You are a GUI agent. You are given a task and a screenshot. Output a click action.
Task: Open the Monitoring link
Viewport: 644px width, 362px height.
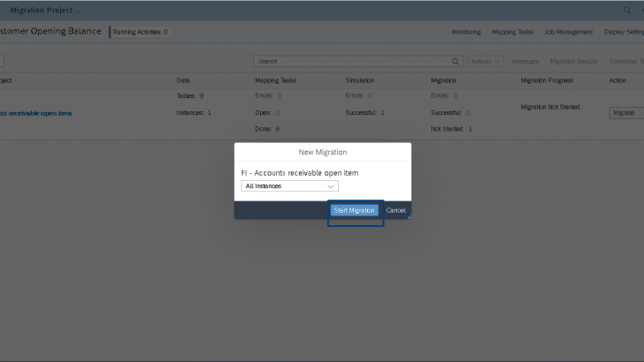pyautogui.click(x=466, y=32)
